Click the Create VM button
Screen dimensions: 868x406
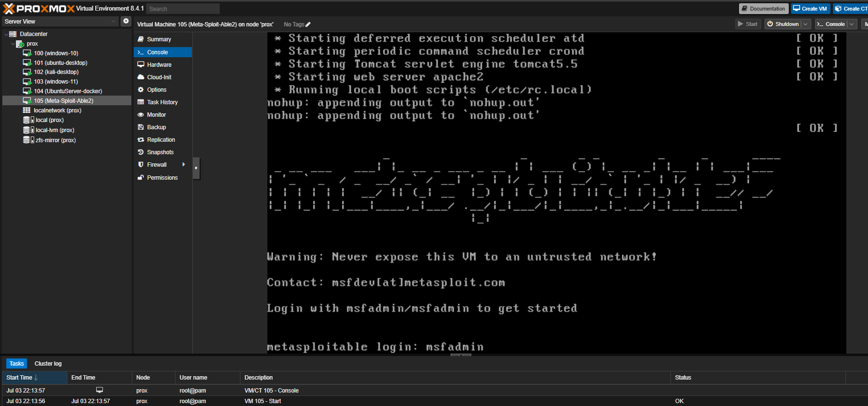(x=810, y=9)
